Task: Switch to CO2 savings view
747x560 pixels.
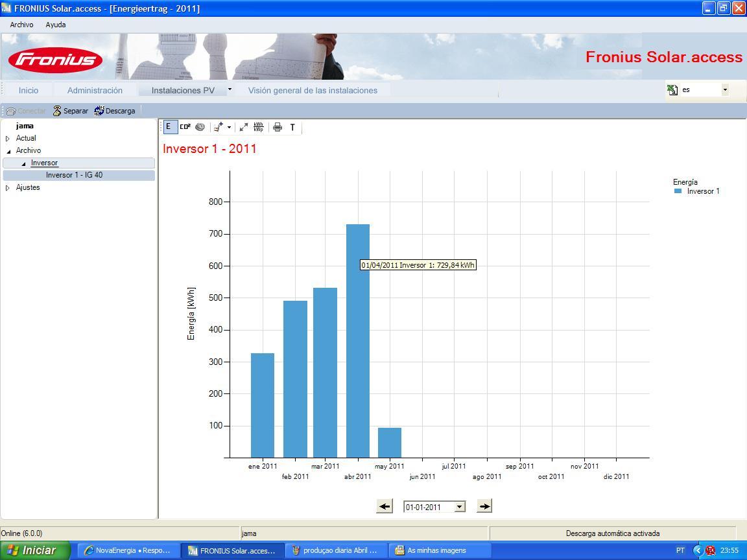Action: (185, 127)
